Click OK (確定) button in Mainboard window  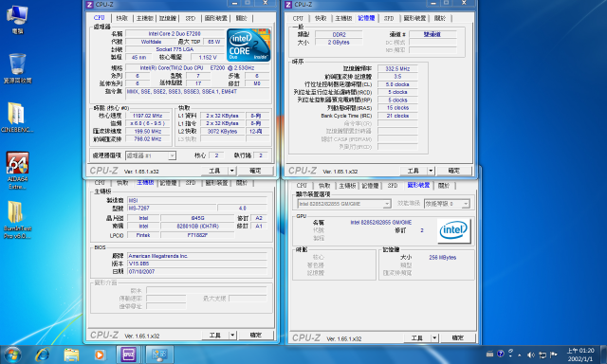tap(255, 336)
